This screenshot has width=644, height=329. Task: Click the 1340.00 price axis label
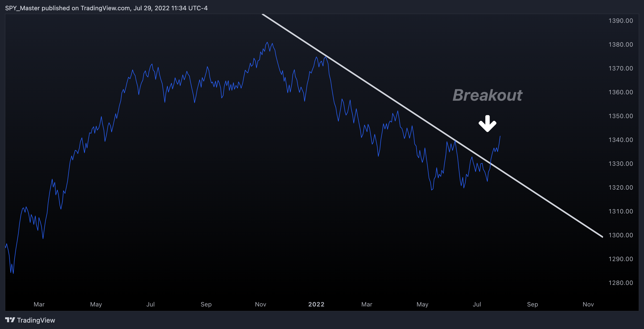coord(621,140)
